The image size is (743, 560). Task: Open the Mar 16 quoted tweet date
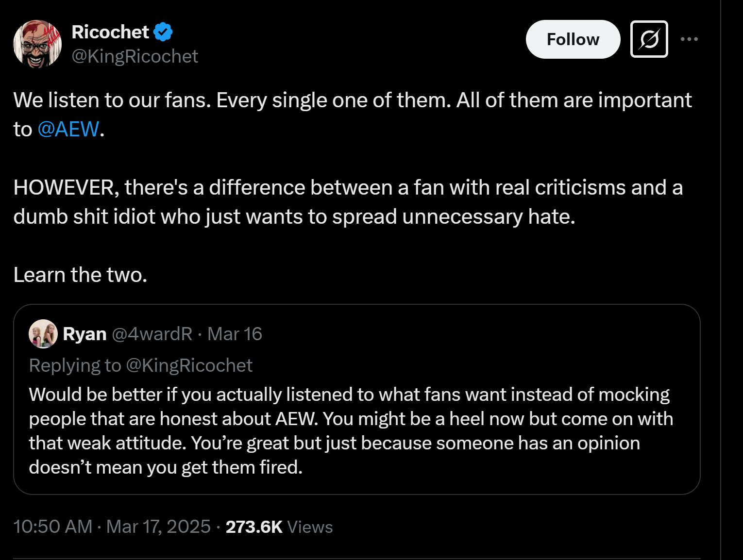(x=235, y=334)
